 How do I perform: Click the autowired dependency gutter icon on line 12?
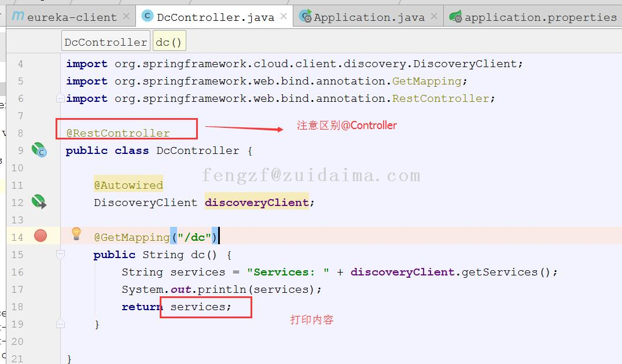click(39, 202)
